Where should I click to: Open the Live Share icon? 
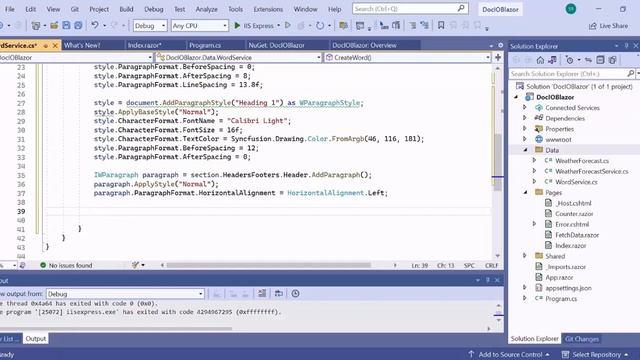pos(593,26)
